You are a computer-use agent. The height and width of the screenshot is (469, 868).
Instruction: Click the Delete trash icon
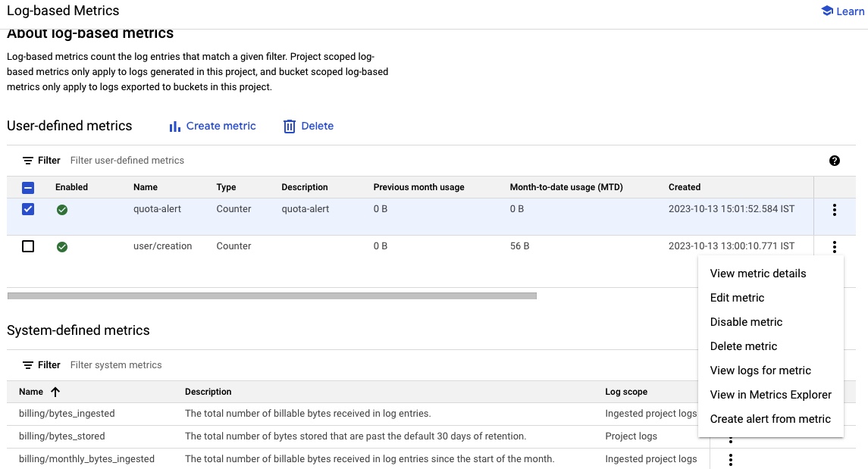click(x=289, y=126)
